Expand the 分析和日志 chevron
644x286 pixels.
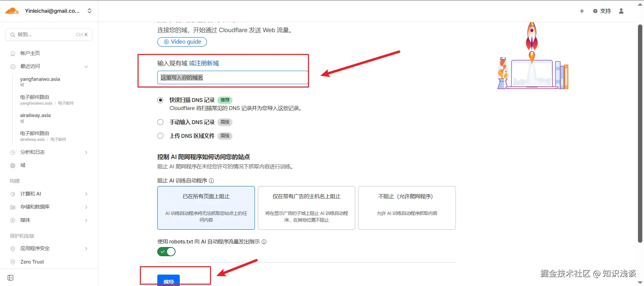(86, 152)
